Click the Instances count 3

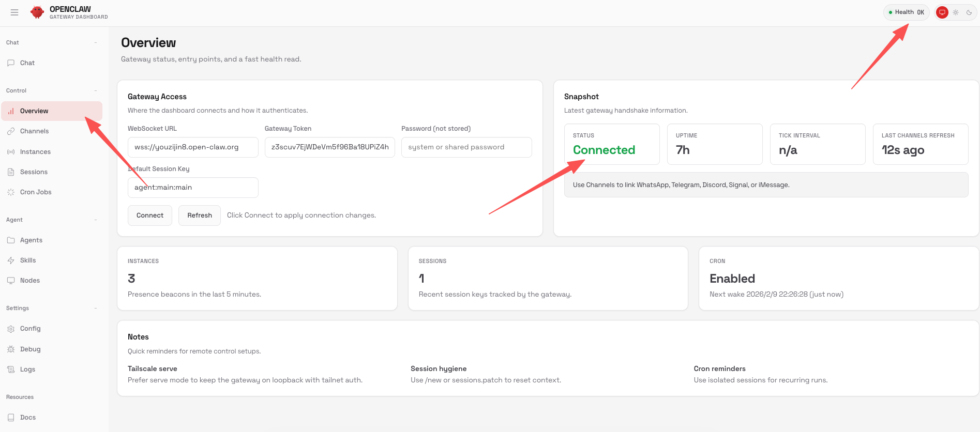[131, 279]
